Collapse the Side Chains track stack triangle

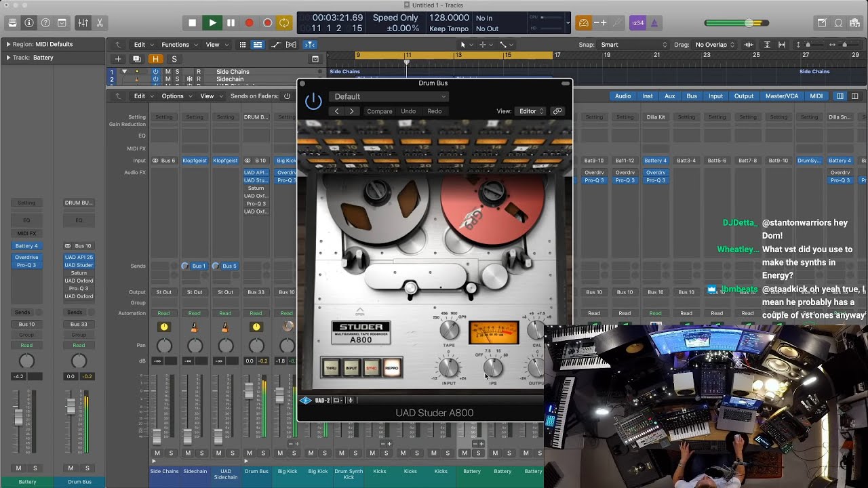(124, 71)
